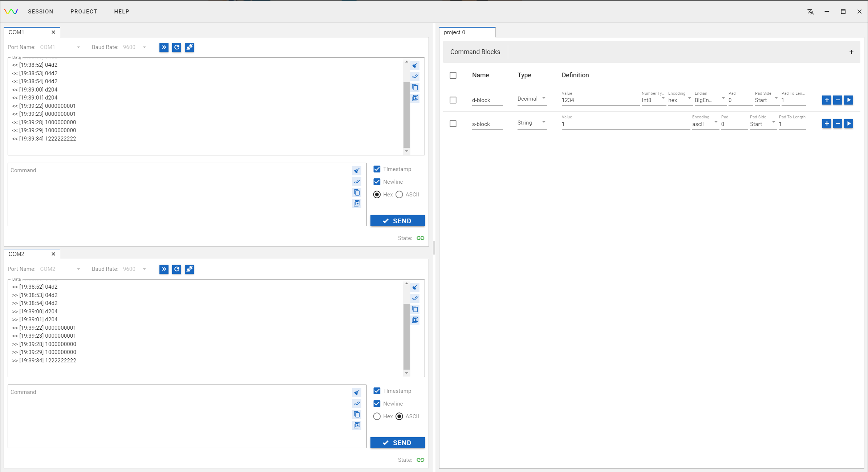Remove the s-block row with the minus button

[x=837, y=124]
